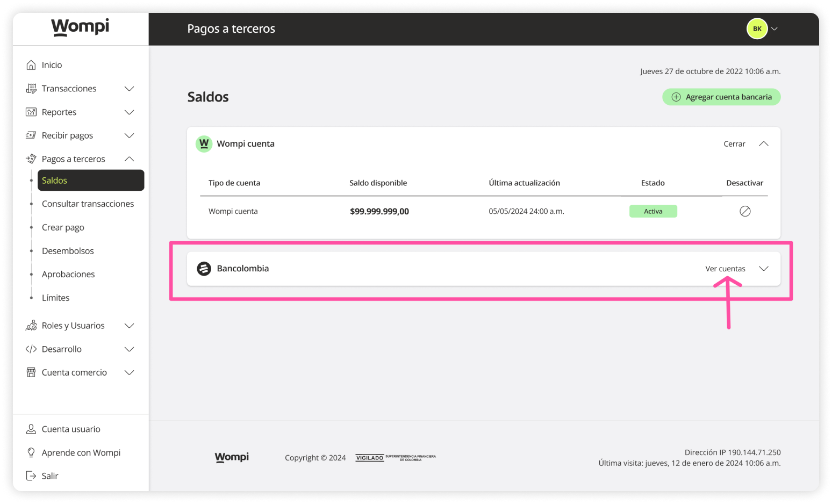The height and width of the screenshot is (504, 832).
Task: Deactivate the Wompi cuenta account
Action: 744,212
